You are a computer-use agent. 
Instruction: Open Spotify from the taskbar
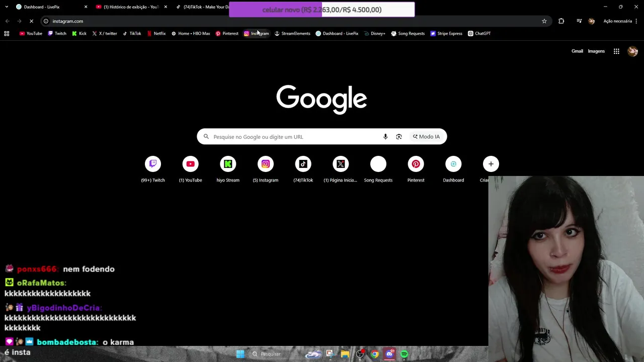(404, 354)
